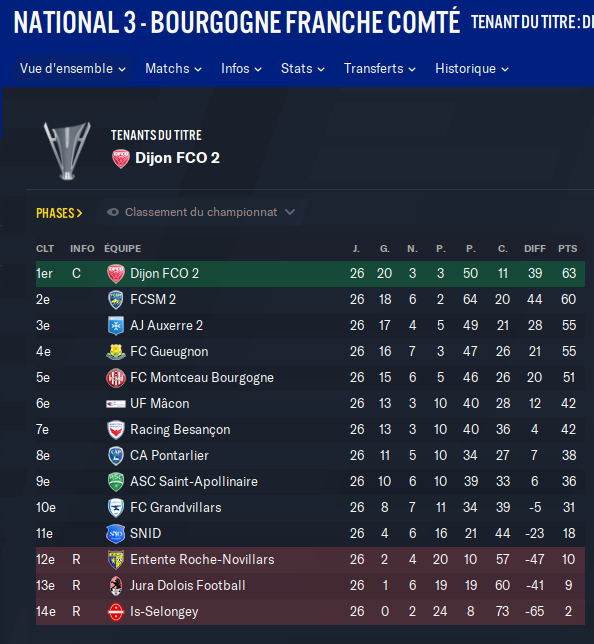The image size is (594, 644).
Task: Open the Matchs menu
Action: (173, 69)
